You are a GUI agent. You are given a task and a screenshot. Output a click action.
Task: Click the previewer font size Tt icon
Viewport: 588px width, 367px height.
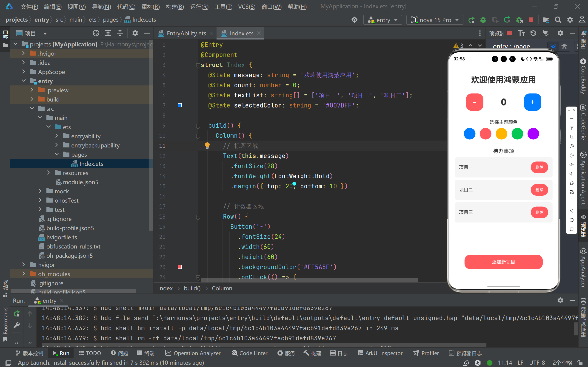(521, 33)
